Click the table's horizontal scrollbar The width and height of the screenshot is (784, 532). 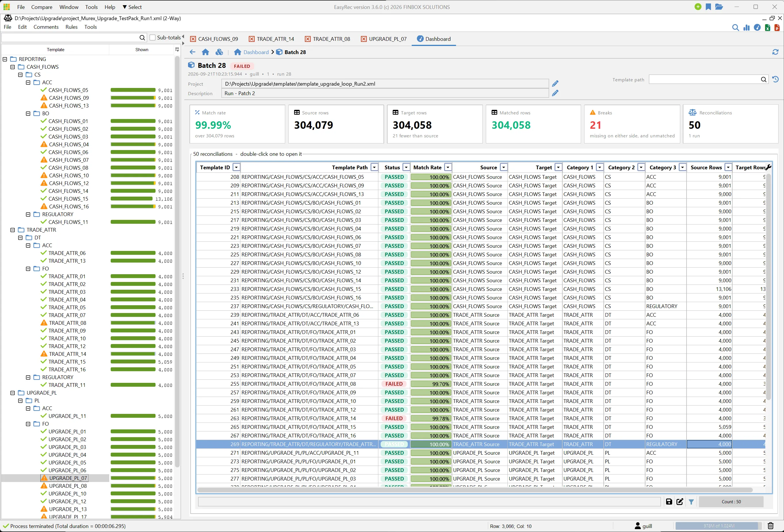coord(475,489)
